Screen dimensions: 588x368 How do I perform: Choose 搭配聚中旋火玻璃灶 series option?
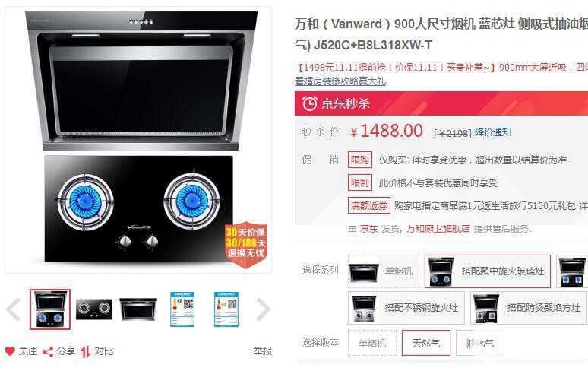[488, 271]
